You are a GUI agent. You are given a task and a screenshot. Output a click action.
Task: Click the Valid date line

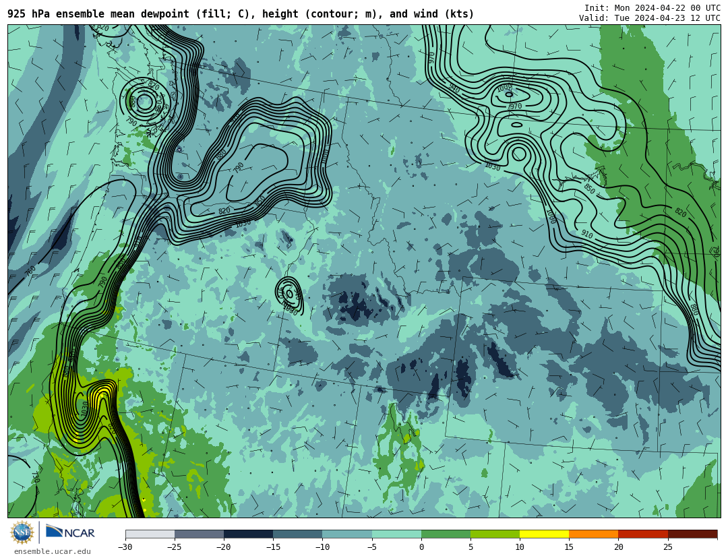[x=650, y=18]
